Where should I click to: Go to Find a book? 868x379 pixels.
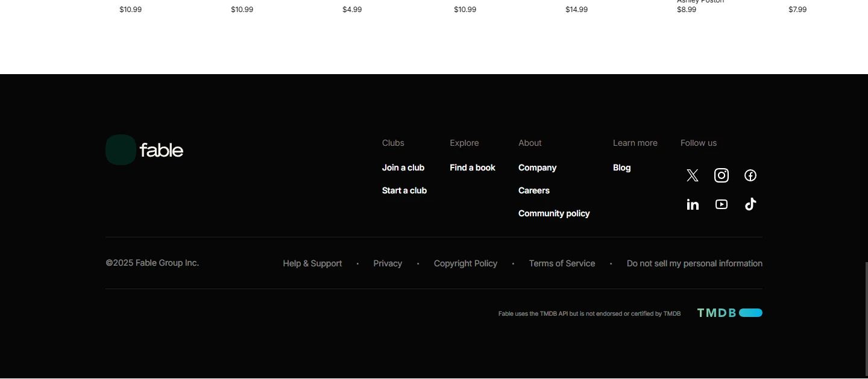[473, 168]
